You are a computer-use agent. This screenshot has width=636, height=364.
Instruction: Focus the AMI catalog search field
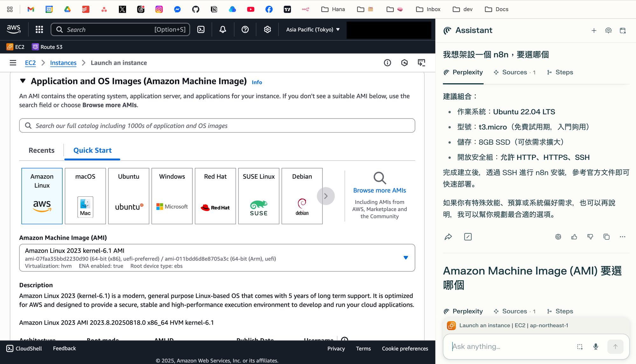pos(217,126)
